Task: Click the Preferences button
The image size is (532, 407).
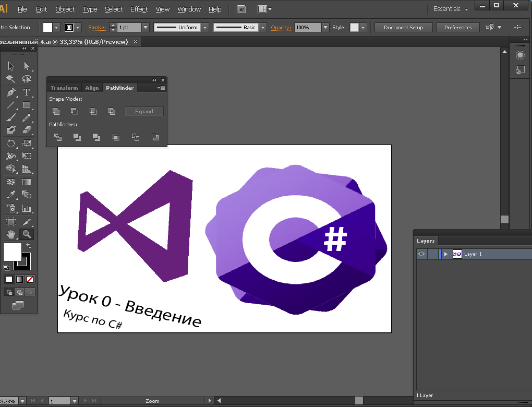Action: click(458, 28)
